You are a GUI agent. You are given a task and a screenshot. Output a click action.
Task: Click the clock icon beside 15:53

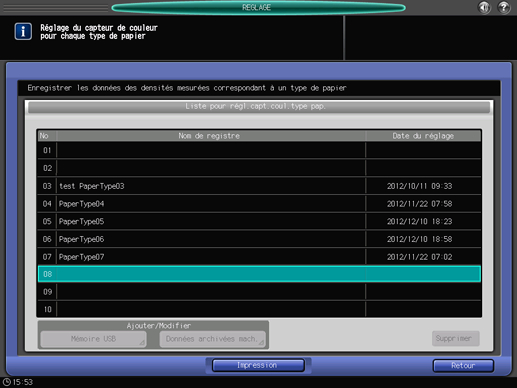(x=7, y=382)
